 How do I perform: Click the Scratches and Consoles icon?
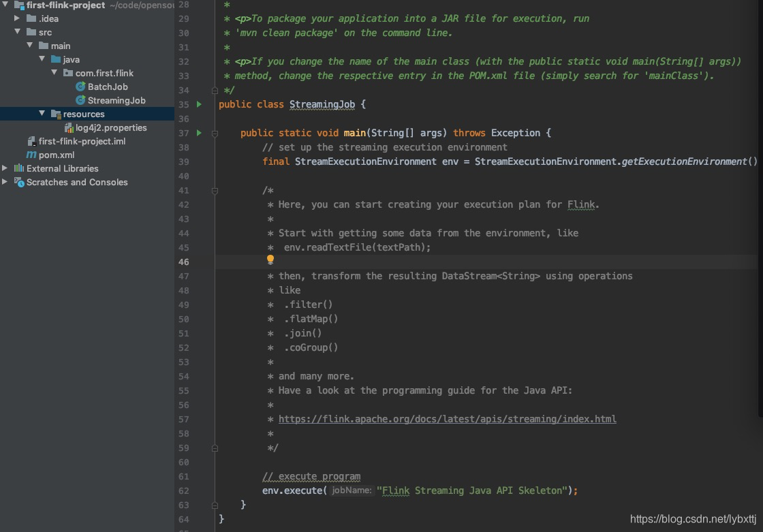pyautogui.click(x=19, y=182)
